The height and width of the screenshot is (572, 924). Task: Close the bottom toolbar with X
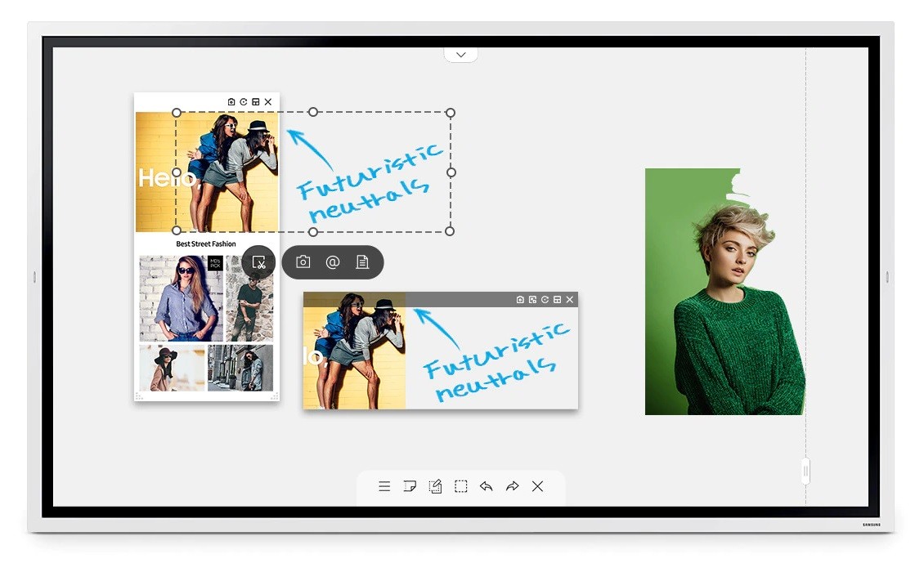537,486
